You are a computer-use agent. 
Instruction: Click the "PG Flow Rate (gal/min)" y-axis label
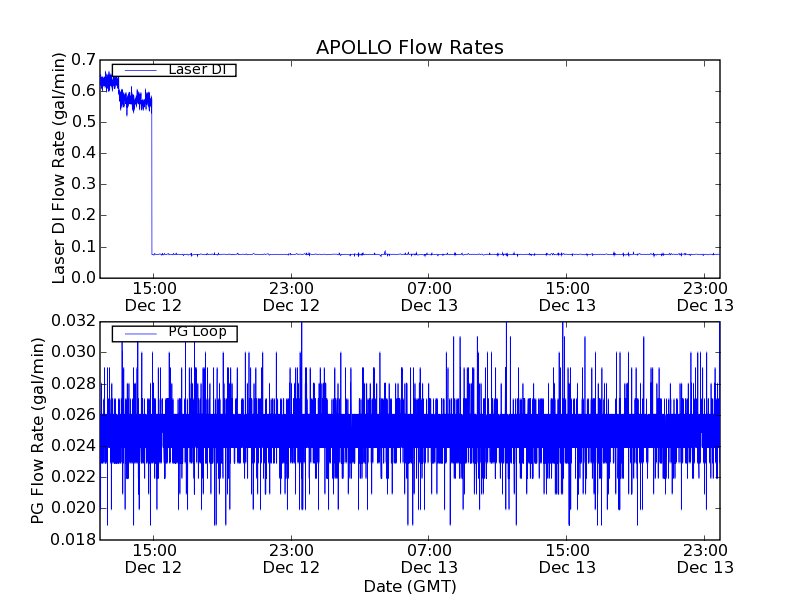tap(38, 430)
